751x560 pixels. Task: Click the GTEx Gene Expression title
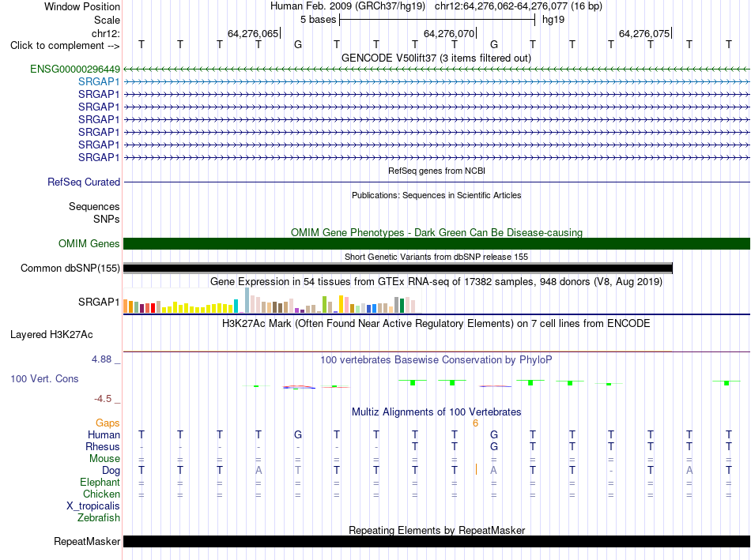point(436,282)
